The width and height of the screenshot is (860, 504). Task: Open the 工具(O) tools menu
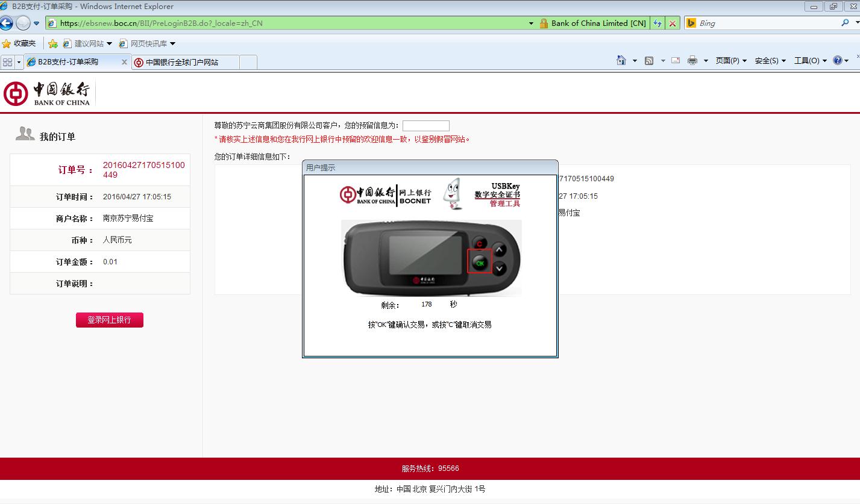point(809,60)
